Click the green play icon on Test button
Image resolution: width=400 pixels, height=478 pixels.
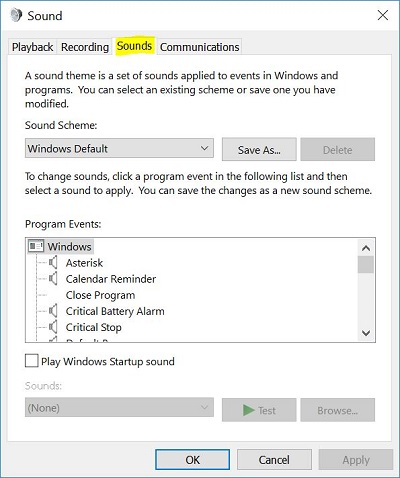[248, 410]
